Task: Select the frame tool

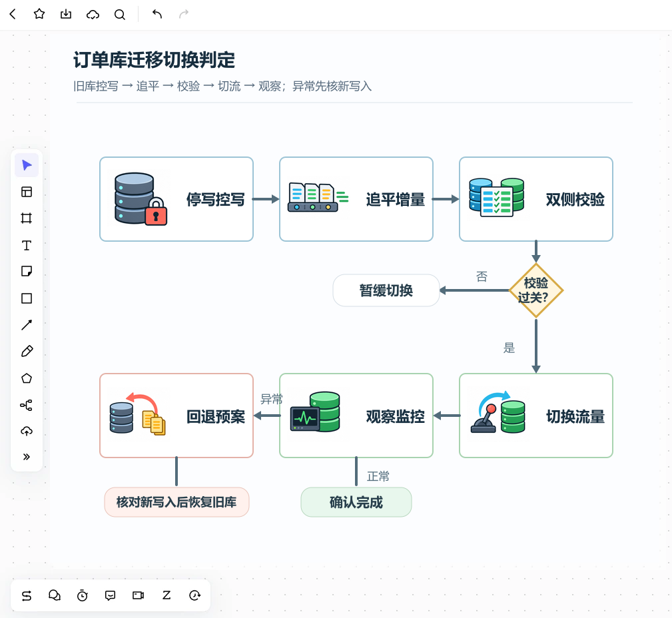Action: coord(27,218)
